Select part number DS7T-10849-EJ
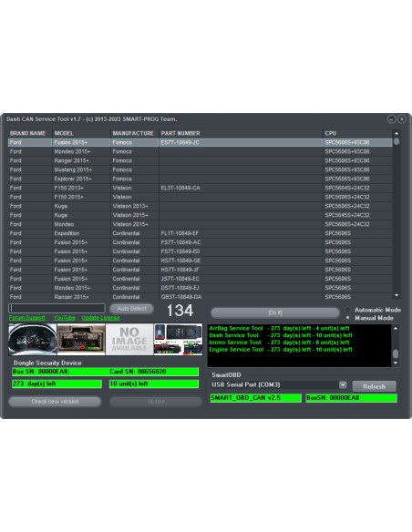412x532 pixels. pyautogui.click(x=180, y=288)
